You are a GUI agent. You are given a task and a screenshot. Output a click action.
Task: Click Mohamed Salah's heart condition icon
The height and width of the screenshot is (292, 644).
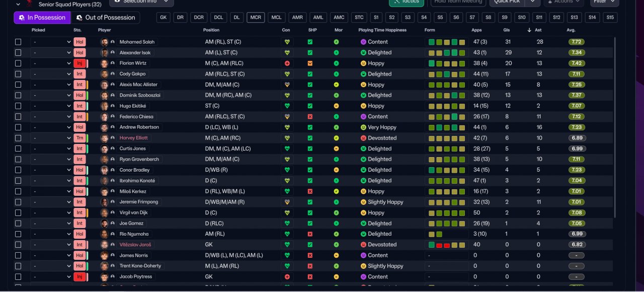287,42
